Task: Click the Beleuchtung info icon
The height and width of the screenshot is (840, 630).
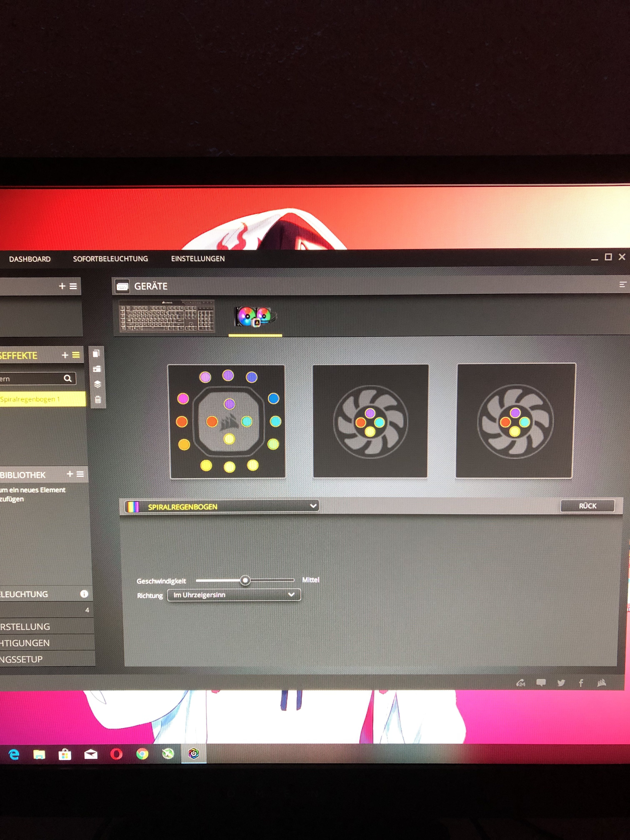Action: click(x=84, y=594)
